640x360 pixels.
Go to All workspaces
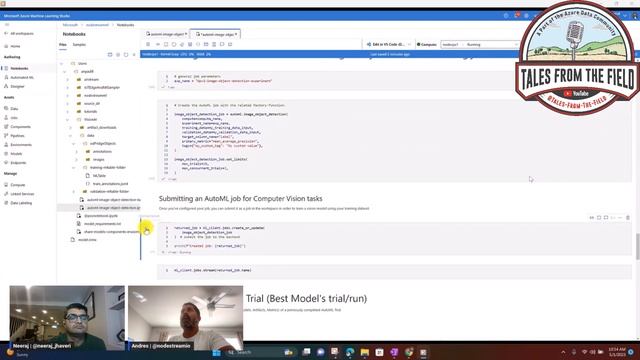19,33
